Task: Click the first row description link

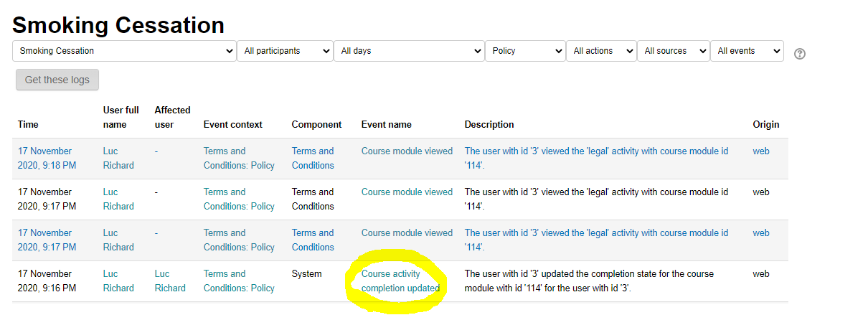Action: point(596,158)
